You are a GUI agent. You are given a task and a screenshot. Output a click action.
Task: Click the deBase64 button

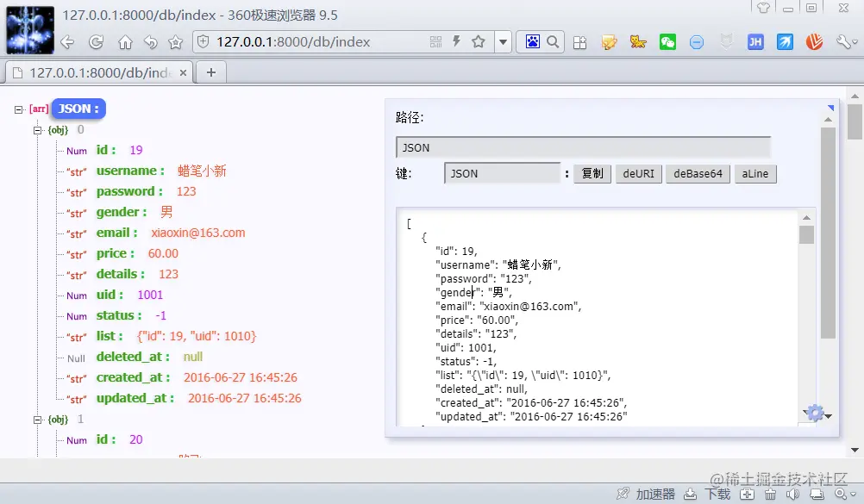[x=698, y=173]
